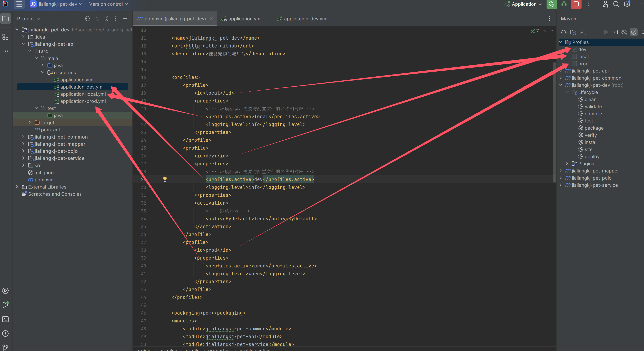Open the Project view mode dropdown
The width and height of the screenshot is (644, 351).
click(28, 19)
